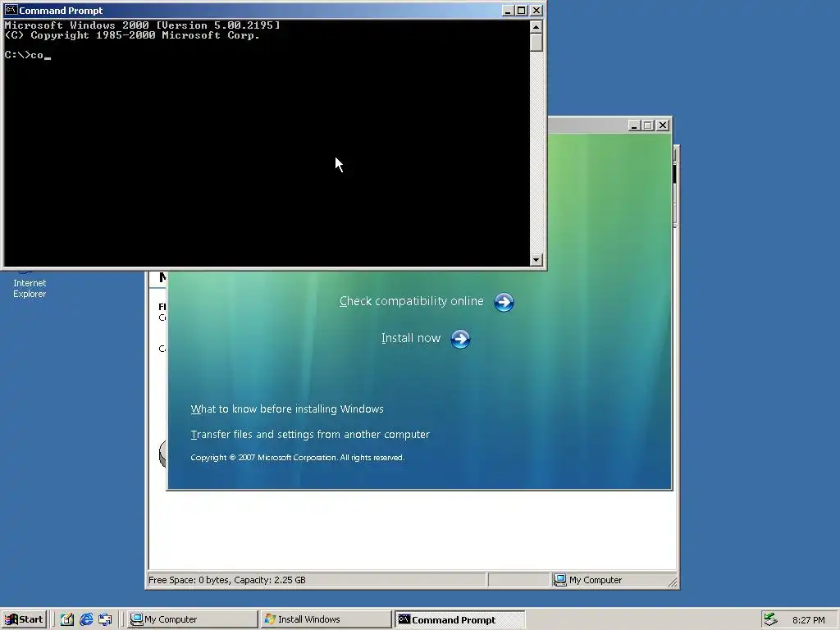Open What to know before installing Windows

click(x=287, y=409)
